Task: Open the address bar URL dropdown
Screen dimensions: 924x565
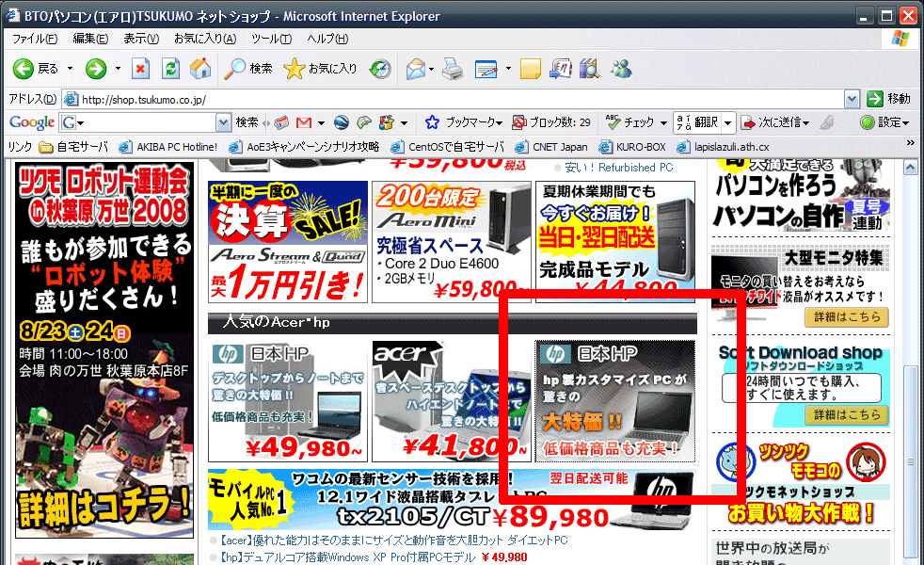Action: [x=852, y=99]
